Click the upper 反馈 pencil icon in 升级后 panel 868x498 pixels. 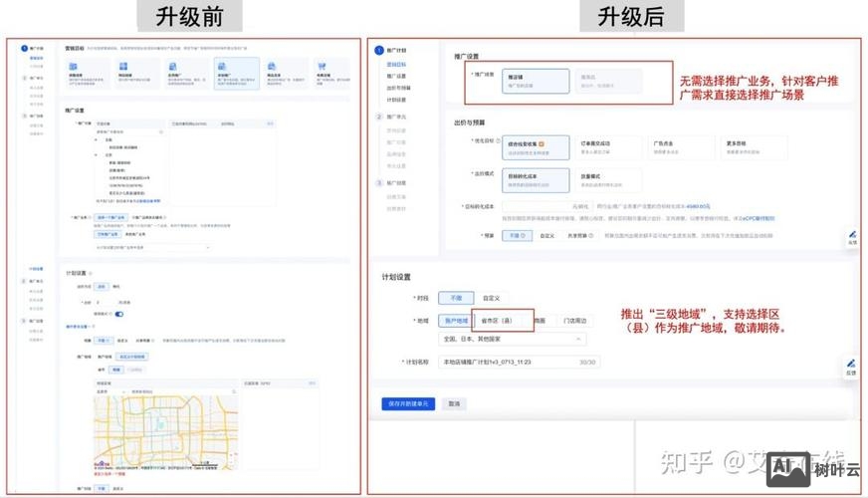tap(852, 234)
